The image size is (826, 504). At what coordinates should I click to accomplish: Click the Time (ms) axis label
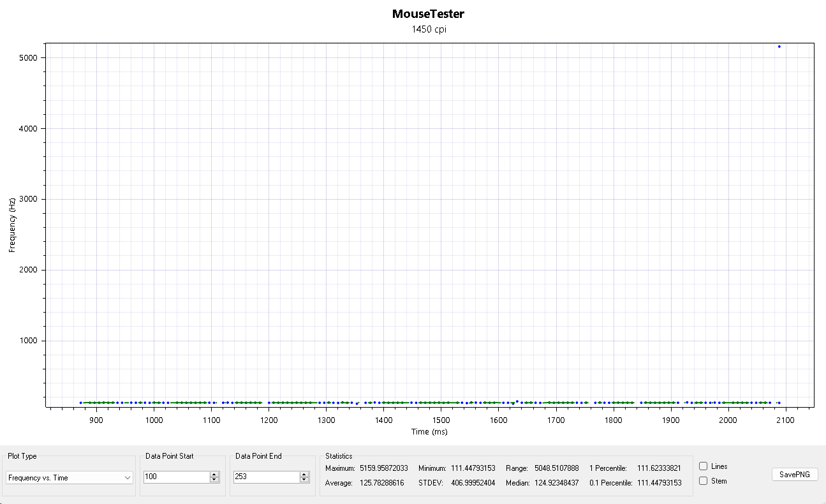click(x=429, y=432)
